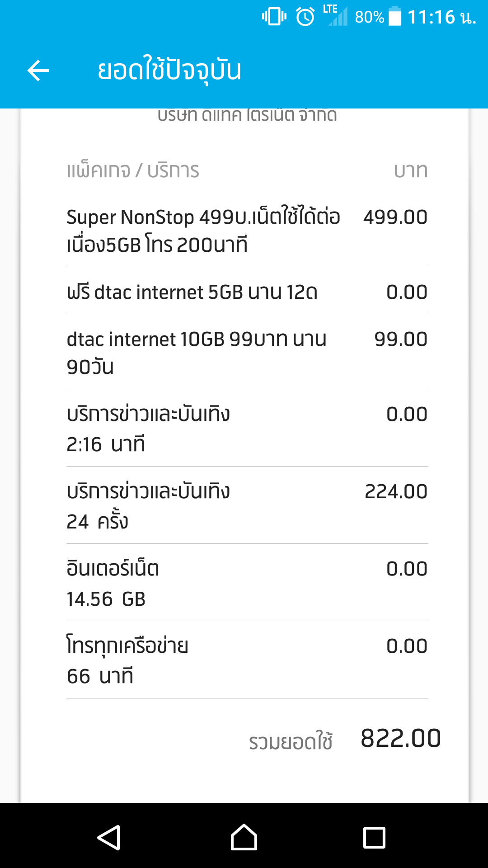Tap the vibrate mode status icon
This screenshot has height=868, width=488.
tap(274, 17)
